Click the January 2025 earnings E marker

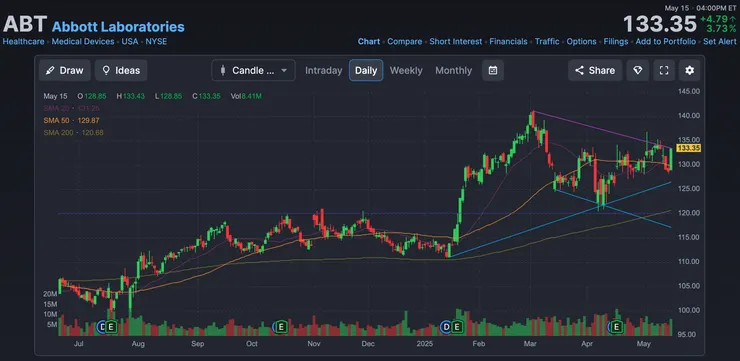point(456,327)
